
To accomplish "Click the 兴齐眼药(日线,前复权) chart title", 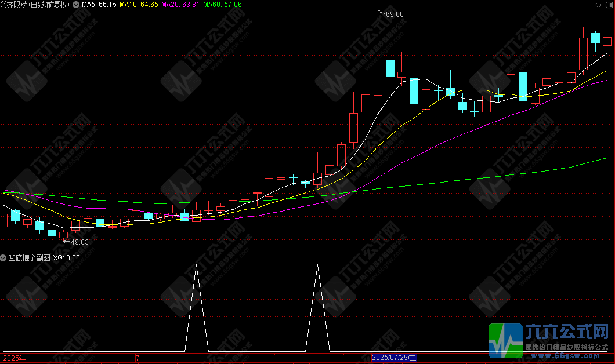I will (35, 5).
